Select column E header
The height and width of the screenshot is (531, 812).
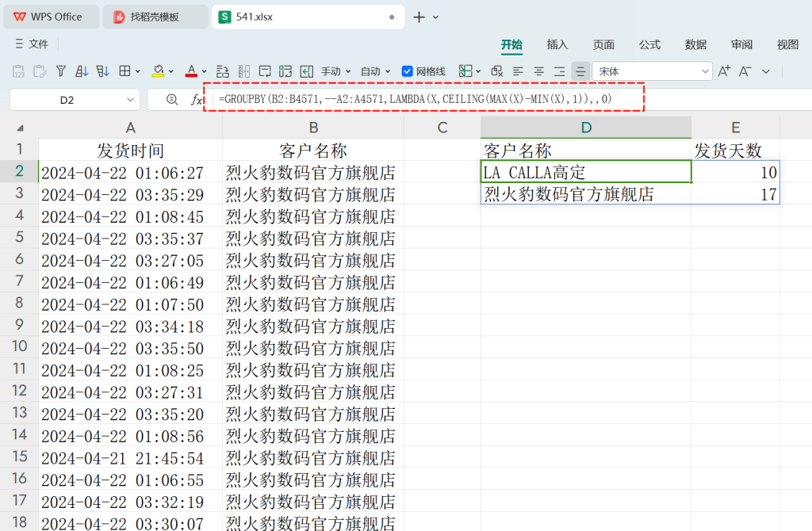tap(735, 128)
